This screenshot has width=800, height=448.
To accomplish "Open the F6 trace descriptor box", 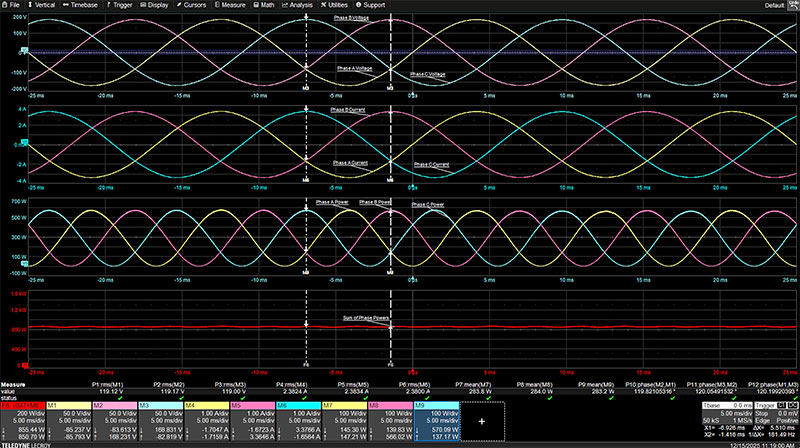I will pyautogui.click(x=23, y=421).
